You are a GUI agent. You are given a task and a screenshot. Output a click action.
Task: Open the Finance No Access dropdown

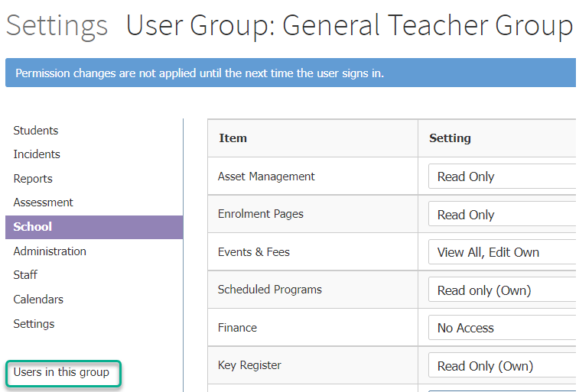503,328
